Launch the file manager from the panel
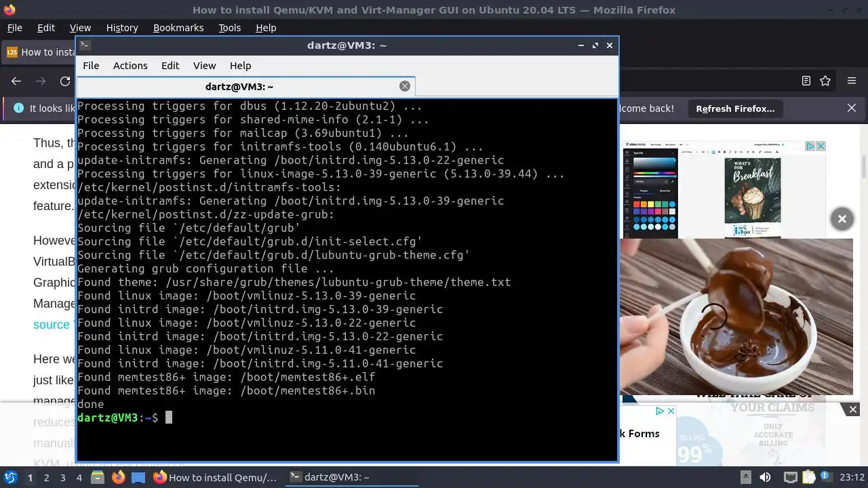The image size is (868, 488). [x=98, y=477]
